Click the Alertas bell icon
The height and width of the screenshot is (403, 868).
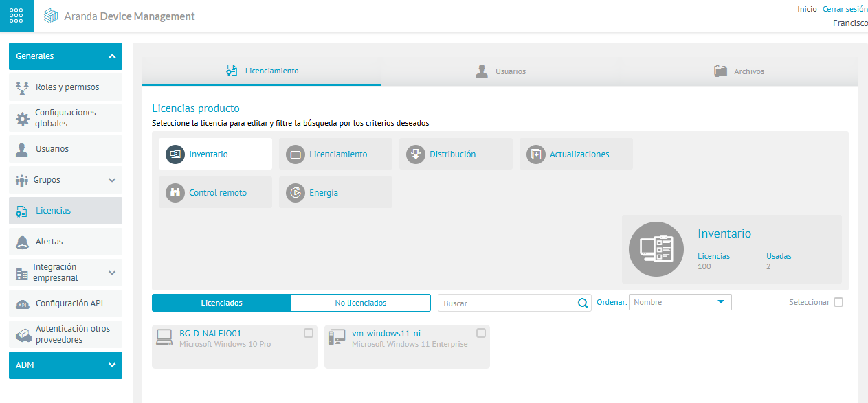click(23, 242)
